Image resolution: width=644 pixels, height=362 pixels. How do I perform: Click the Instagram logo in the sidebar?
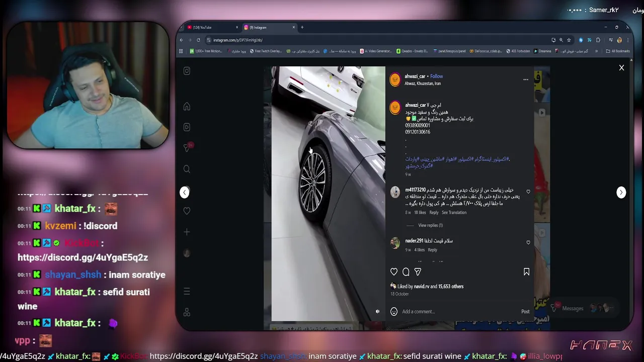(x=187, y=71)
